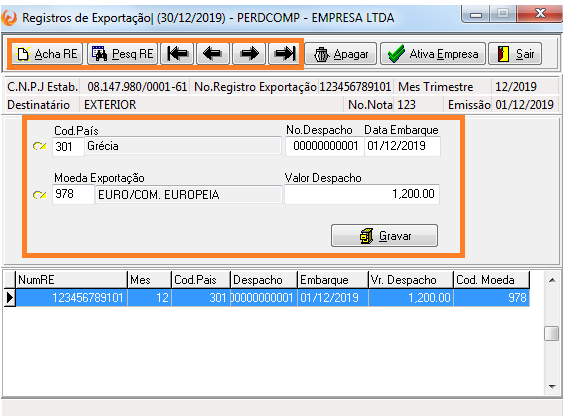Close the Registros de Exportação window
563x416 pixels.
(540, 14)
